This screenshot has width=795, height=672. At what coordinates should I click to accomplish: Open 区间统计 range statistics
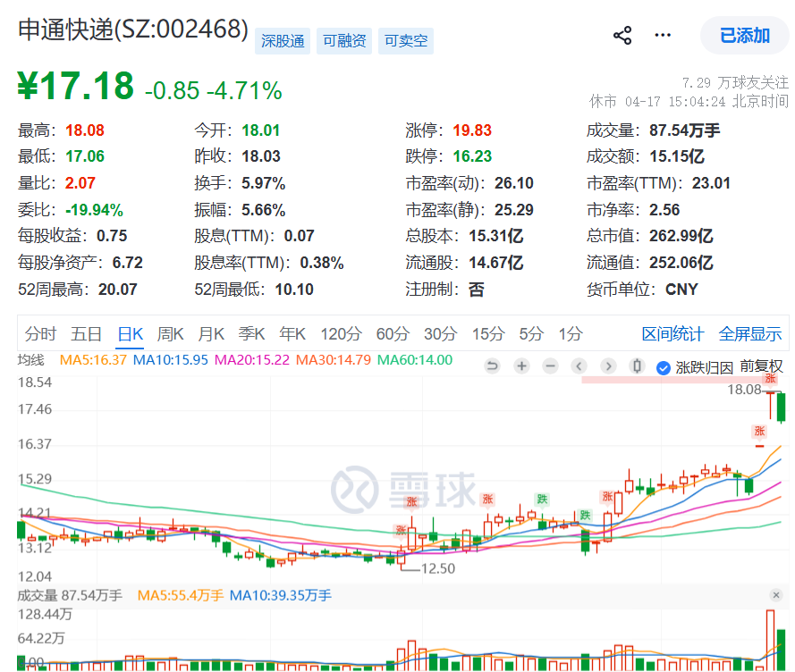tap(672, 334)
